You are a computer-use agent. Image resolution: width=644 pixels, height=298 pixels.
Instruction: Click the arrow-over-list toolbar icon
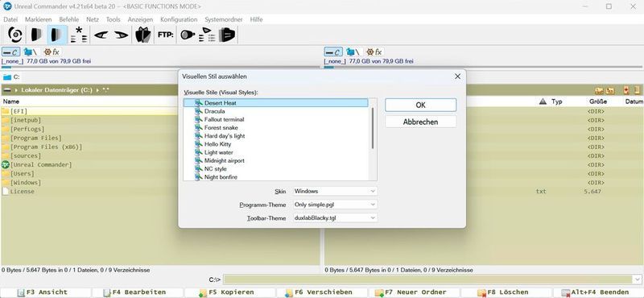tap(208, 35)
